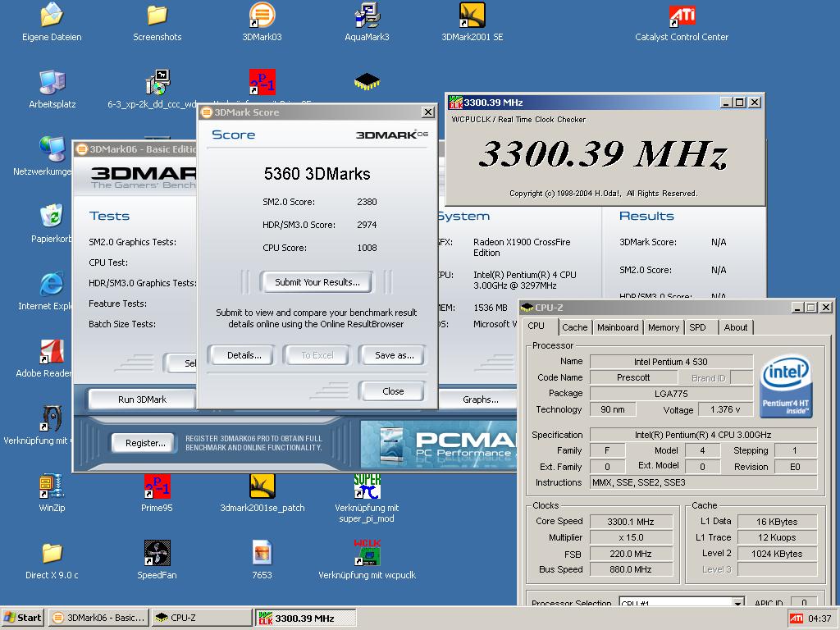This screenshot has width=840, height=630.
Task: Switch to the Memory tab in CPU-Z
Action: [x=663, y=327]
